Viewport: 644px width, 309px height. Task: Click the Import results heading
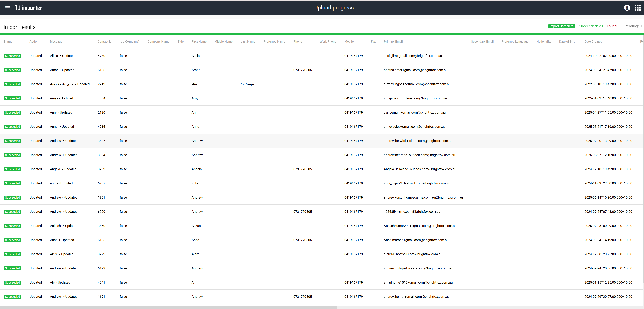20,27
